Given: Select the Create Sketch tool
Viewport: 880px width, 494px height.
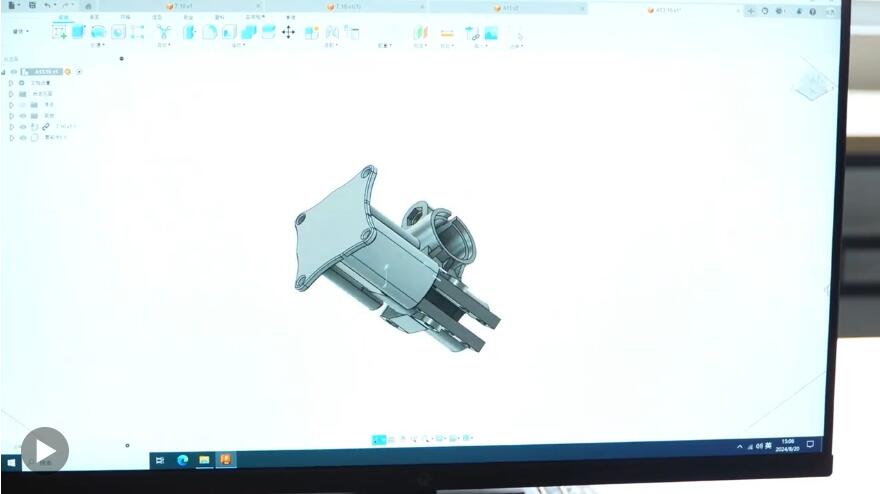Looking at the screenshot, I should click(x=59, y=32).
